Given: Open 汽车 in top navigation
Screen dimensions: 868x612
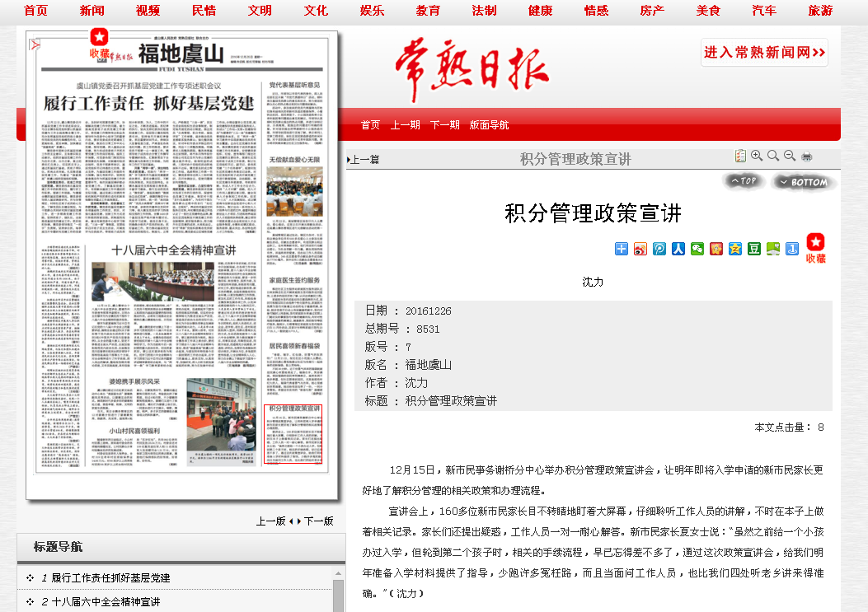Looking at the screenshot, I should [x=764, y=11].
